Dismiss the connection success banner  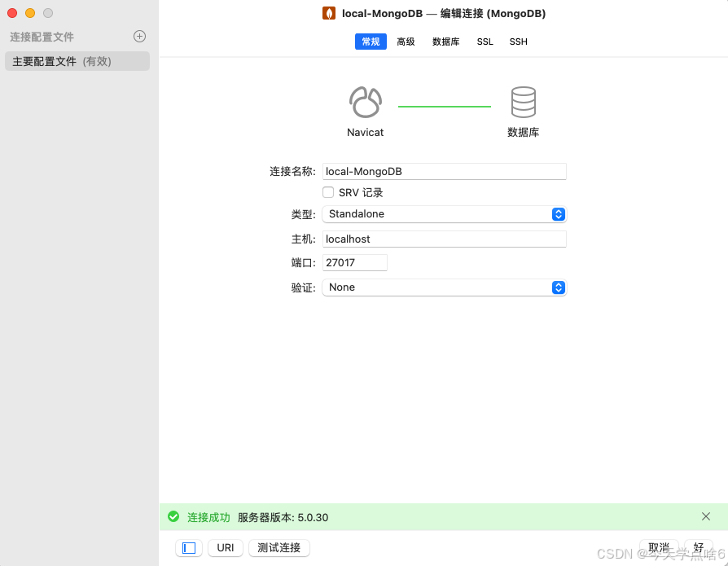coord(706,516)
